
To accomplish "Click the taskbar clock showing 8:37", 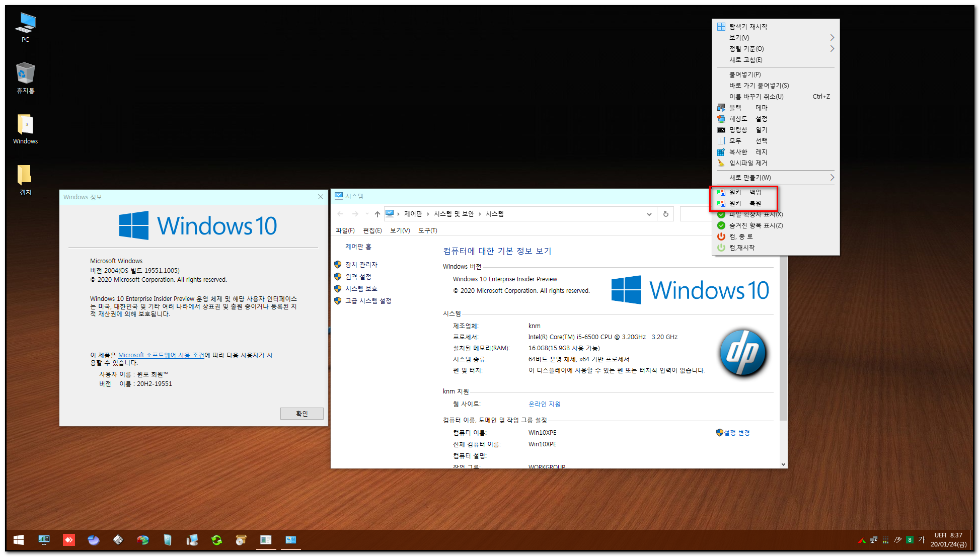I will click(948, 540).
